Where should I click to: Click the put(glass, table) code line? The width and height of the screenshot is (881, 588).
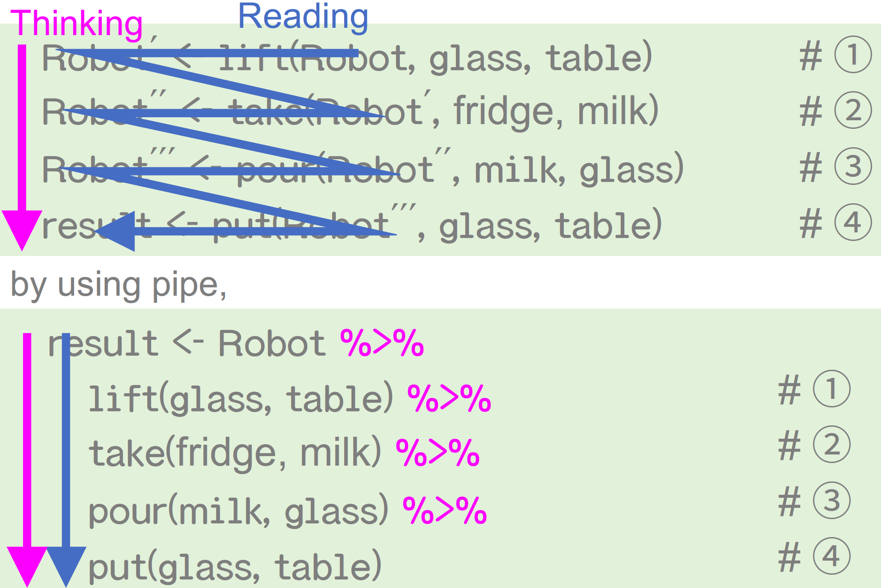click(x=235, y=566)
